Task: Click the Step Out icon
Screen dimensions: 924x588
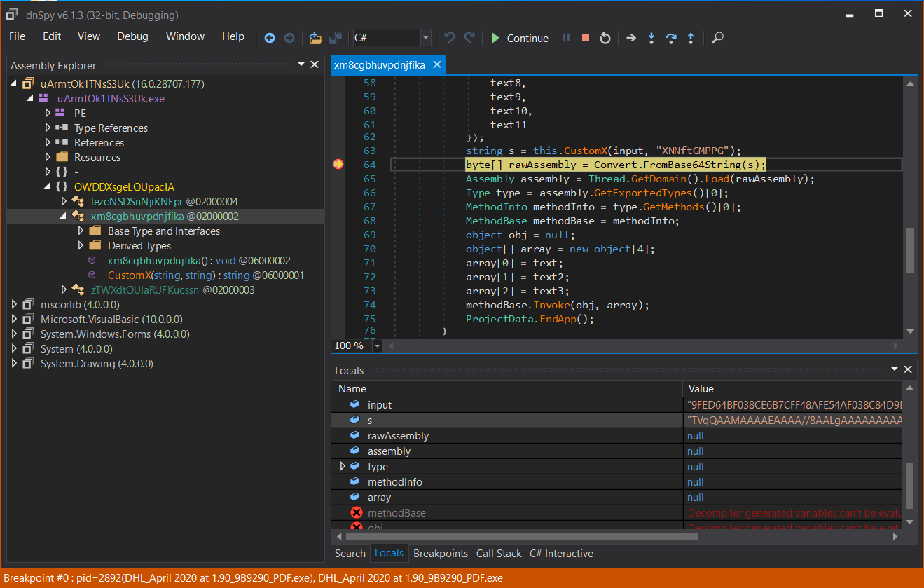Action: tap(691, 38)
